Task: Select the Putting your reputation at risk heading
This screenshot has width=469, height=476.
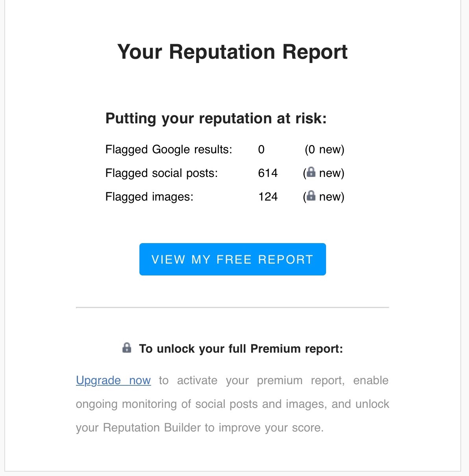Action: 216,118
